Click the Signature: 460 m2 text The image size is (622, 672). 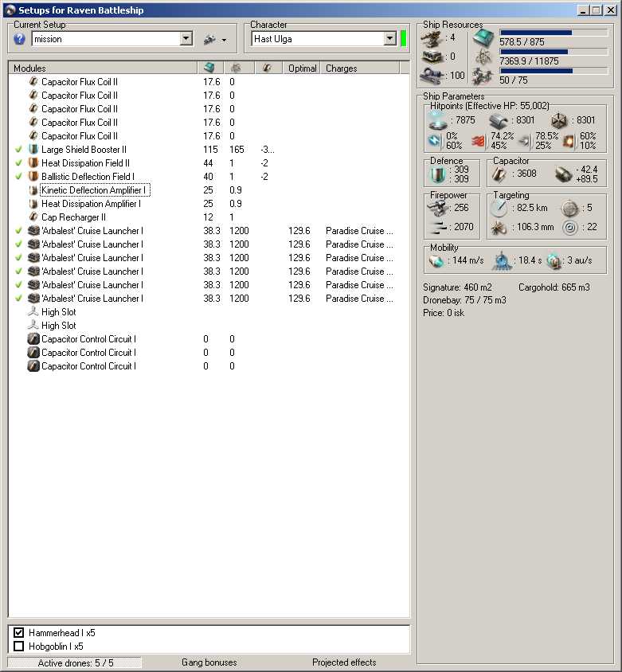[457, 287]
